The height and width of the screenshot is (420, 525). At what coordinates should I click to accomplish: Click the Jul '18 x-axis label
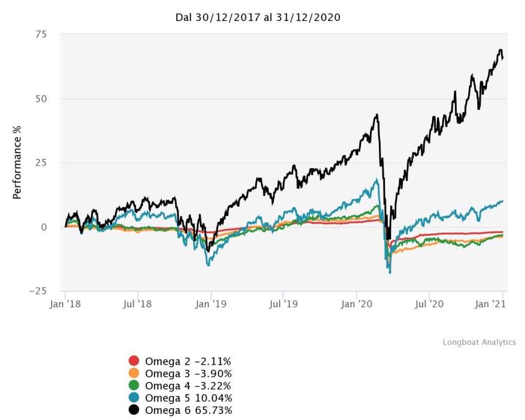(x=138, y=304)
